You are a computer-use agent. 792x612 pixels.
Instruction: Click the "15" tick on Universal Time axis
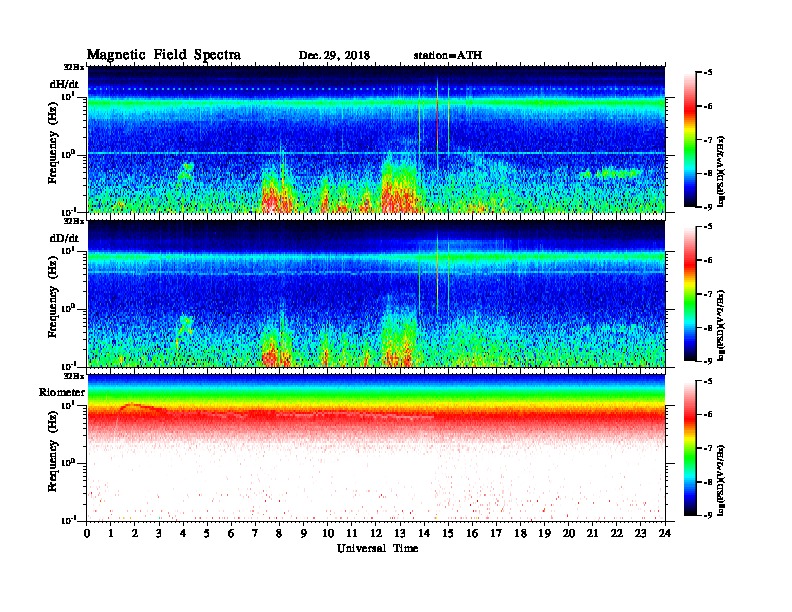(x=448, y=534)
